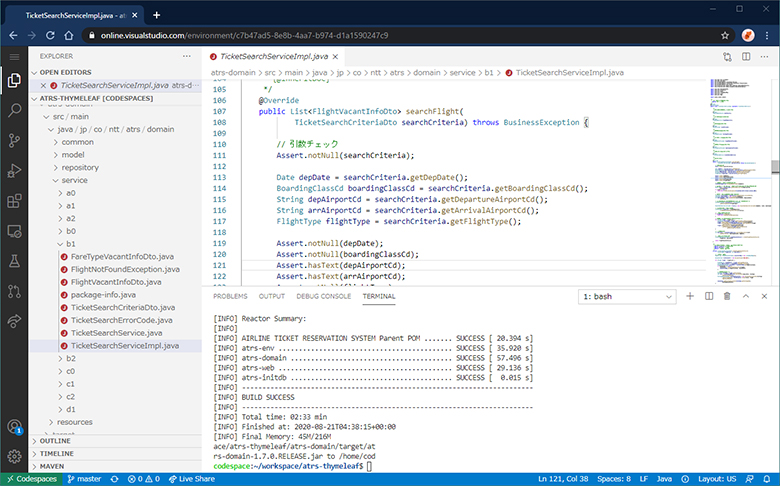Close the terminal panel
Viewport: 780px width, 486px height.
(764, 296)
